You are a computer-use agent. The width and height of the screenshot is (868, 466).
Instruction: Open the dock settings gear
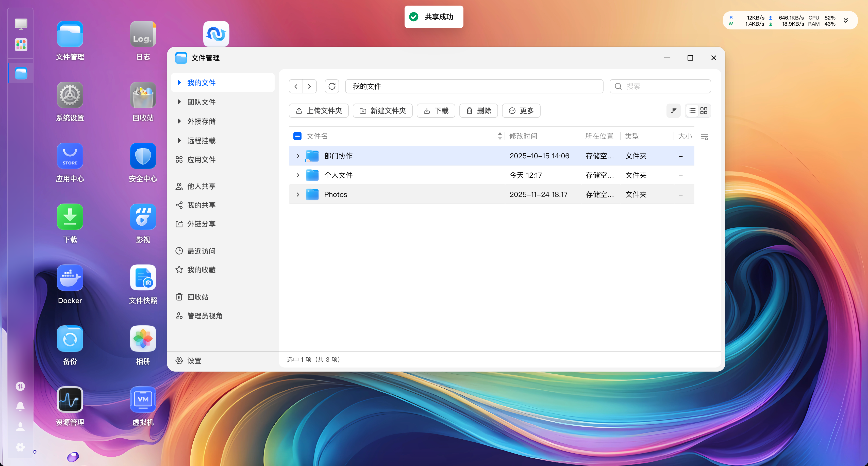(20, 447)
